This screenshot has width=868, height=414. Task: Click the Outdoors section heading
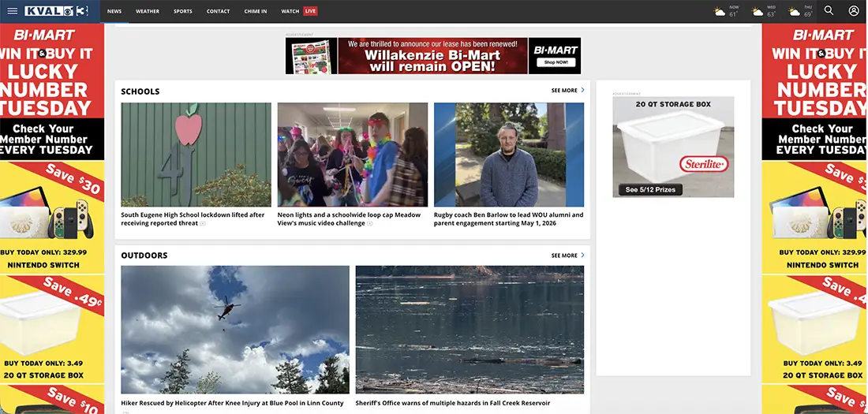click(x=144, y=255)
